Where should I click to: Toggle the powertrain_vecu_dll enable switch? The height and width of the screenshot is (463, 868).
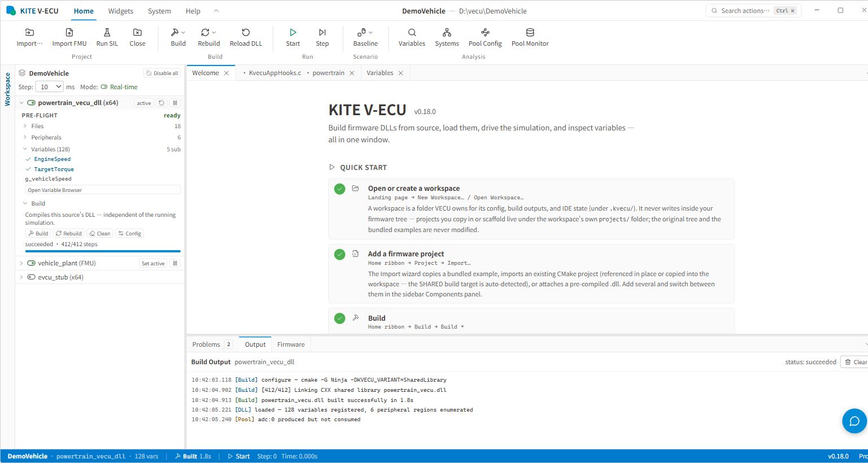pyautogui.click(x=32, y=103)
